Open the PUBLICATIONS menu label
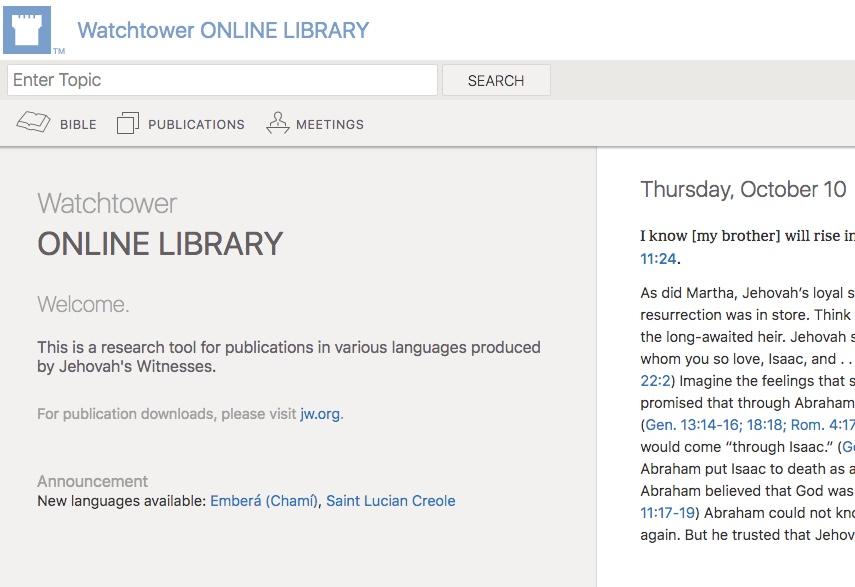Screen dimensions: 855x587 tap(196, 125)
